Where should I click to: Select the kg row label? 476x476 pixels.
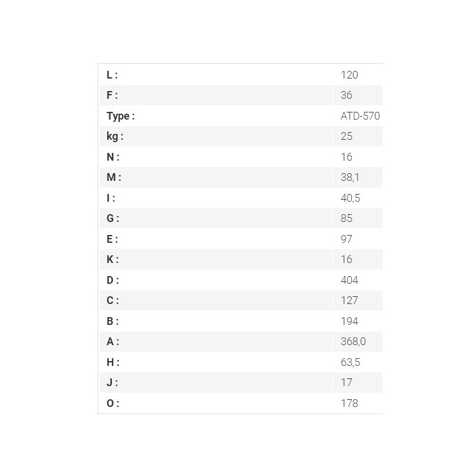pos(115,136)
